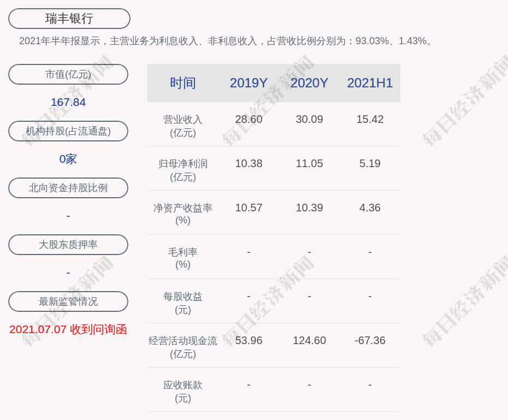
Task: Click the red 2021.07.07 收到问询函 notice
Action: point(68,329)
